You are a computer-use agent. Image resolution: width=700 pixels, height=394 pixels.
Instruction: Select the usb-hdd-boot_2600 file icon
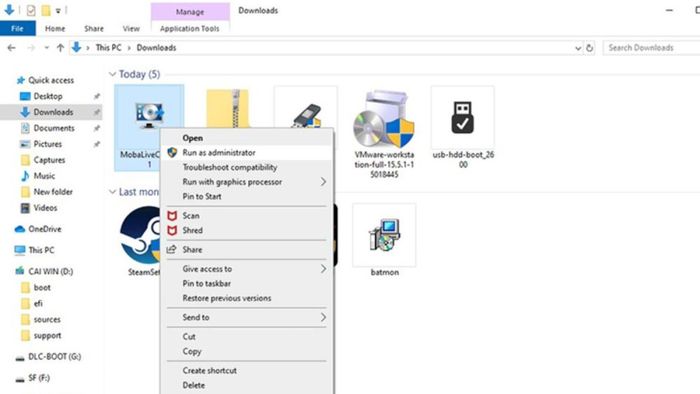pyautogui.click(x=462, y=118)
